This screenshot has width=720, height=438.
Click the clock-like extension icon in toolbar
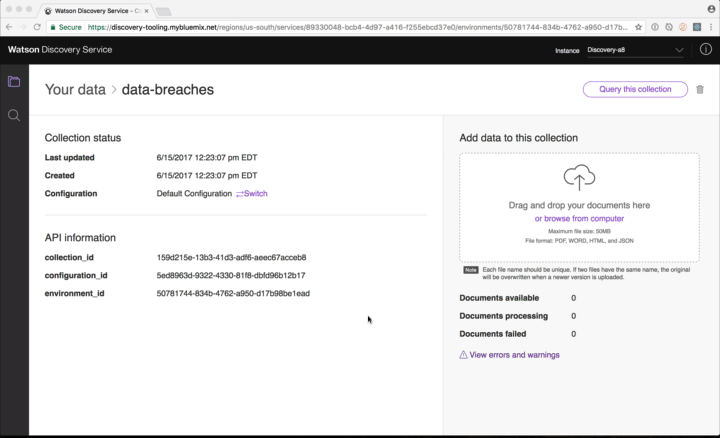pos(669,27)
